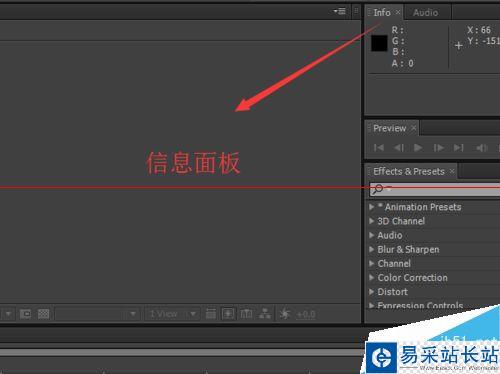The width and height of the screenshot is (500, 374).
Task: Select the Distort row label
Action: tap(392, 292)
